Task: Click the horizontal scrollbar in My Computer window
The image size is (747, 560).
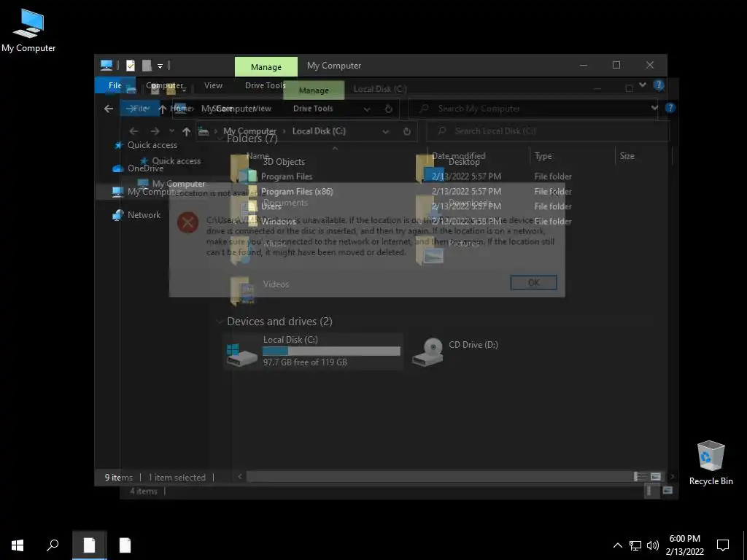Action: coord(439,476)
